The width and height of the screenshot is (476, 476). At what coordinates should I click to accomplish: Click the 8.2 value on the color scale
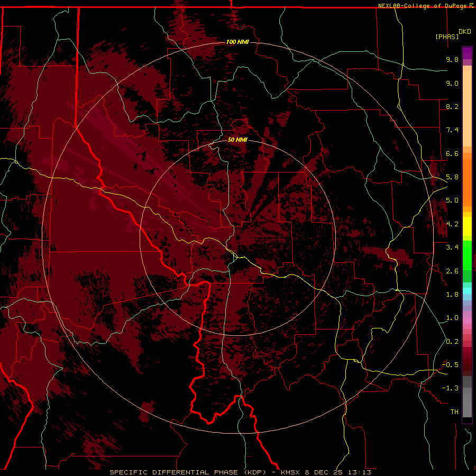452,106
